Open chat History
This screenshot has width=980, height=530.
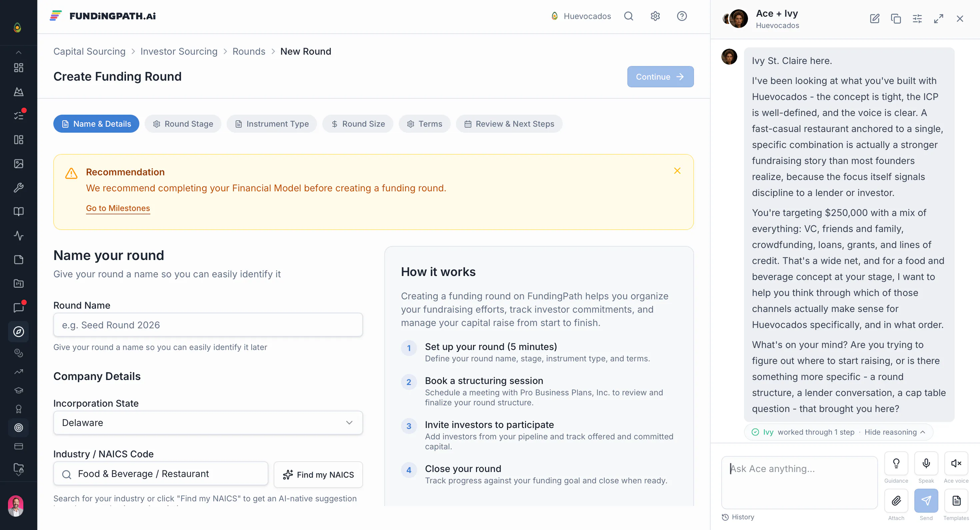tap(738, 517)
